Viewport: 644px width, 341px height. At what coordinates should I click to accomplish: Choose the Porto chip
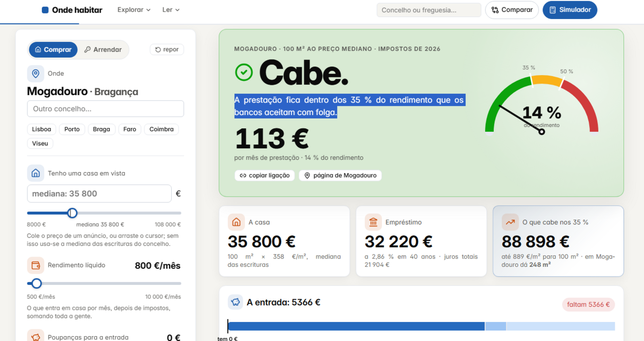coord(72,129)
